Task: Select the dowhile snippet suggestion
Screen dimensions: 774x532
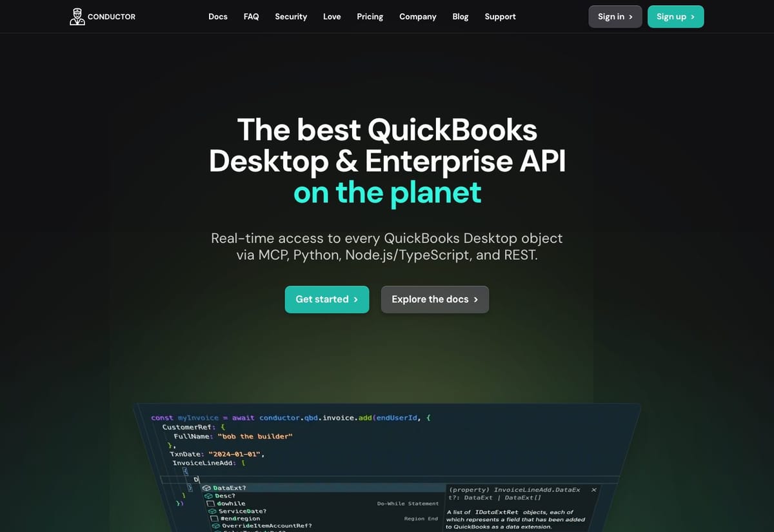Action: click(231, 504)
